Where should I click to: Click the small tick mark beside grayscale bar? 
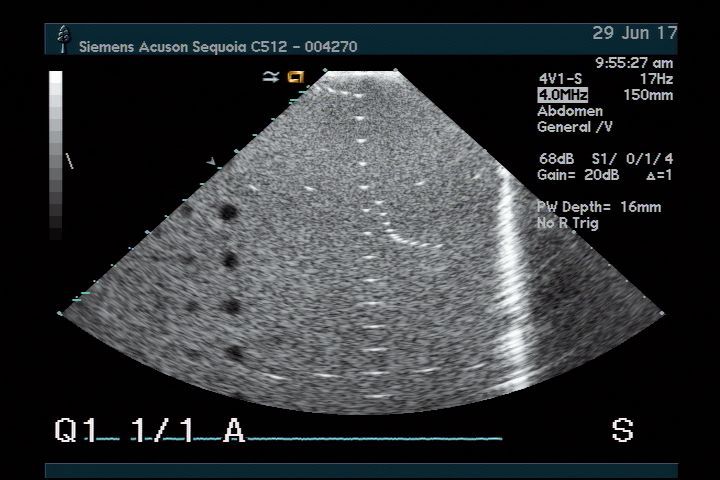click(69, 160)
